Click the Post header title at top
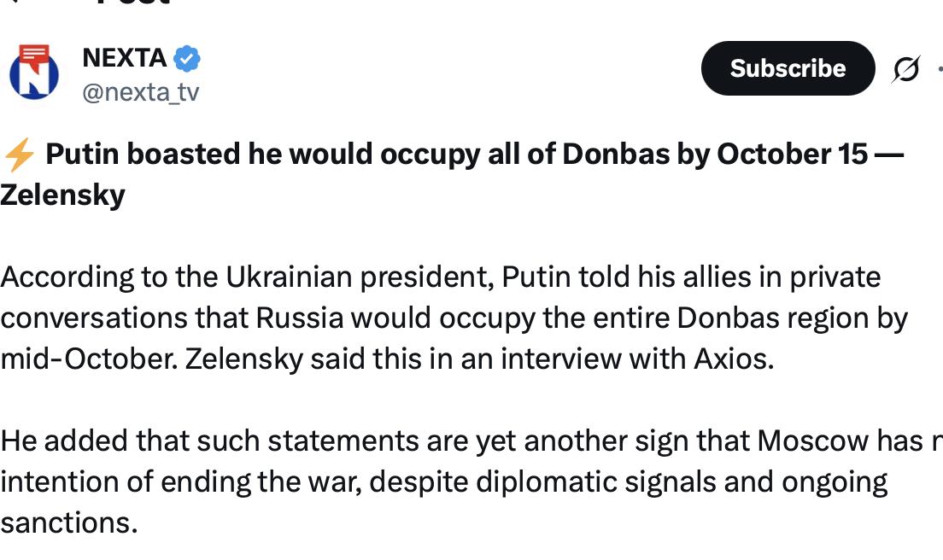Image resolution: width=943 pixels, height=560 pixels. pyautogui.click(x=133, y=3)
